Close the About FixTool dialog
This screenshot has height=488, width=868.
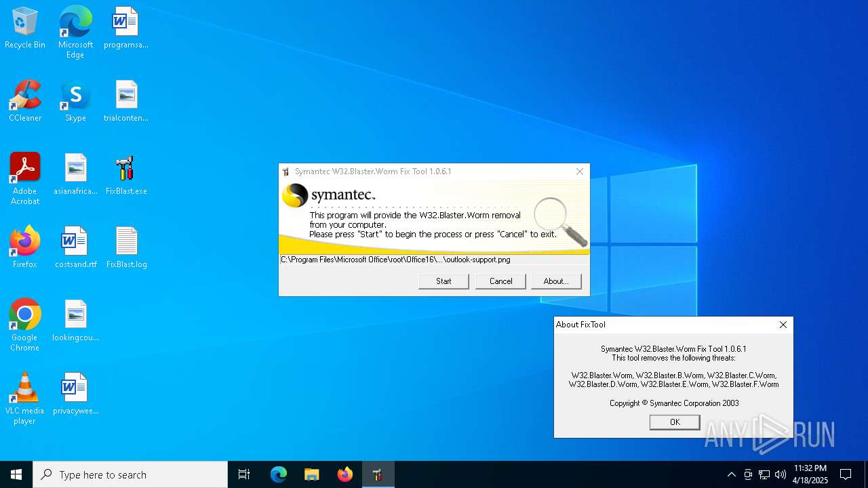click(783, 325)
